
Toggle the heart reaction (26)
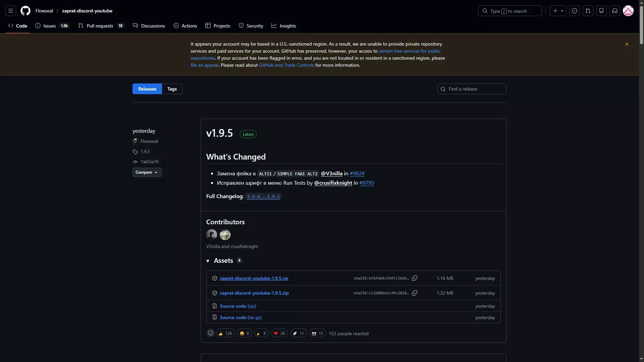279,333
